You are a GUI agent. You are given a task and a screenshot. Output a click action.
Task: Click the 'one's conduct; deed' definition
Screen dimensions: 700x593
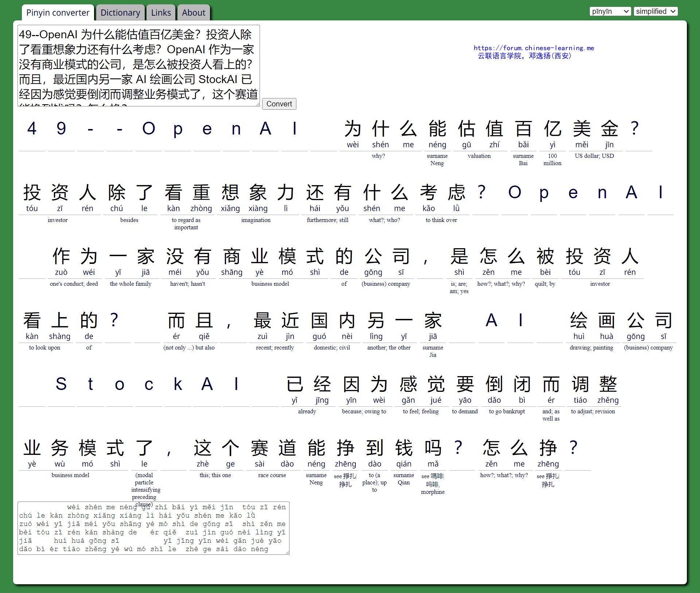coord(74,284)
